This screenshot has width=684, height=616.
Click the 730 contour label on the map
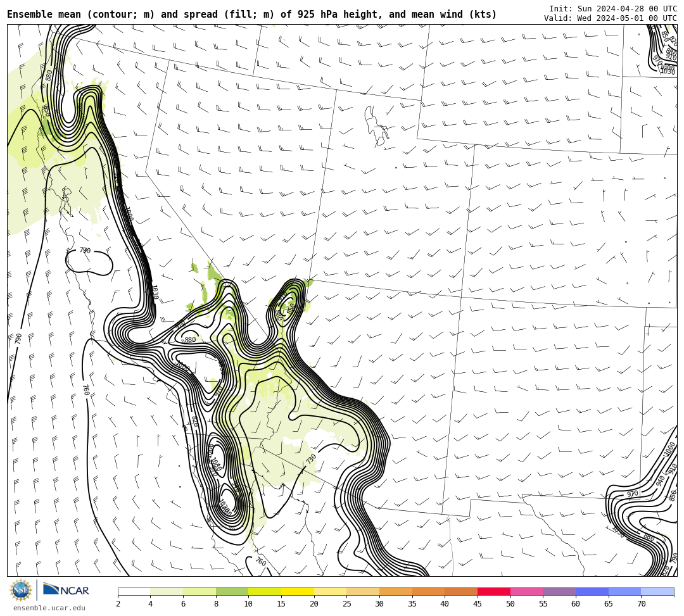pyautogui.click(x=310, y=459)
